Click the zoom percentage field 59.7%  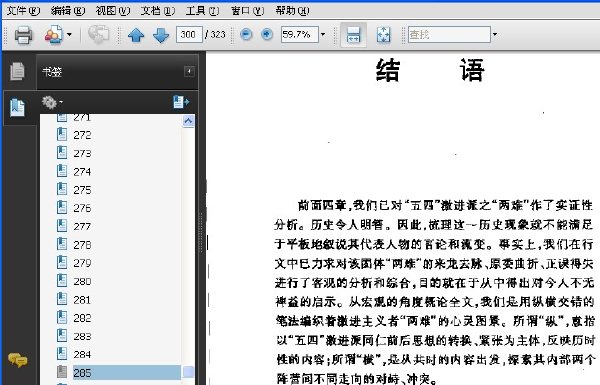tap(299, 34)
